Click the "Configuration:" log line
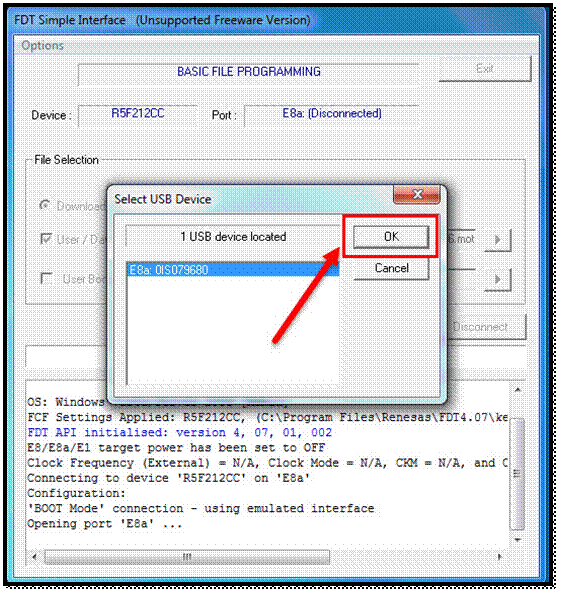 (76, 493)
